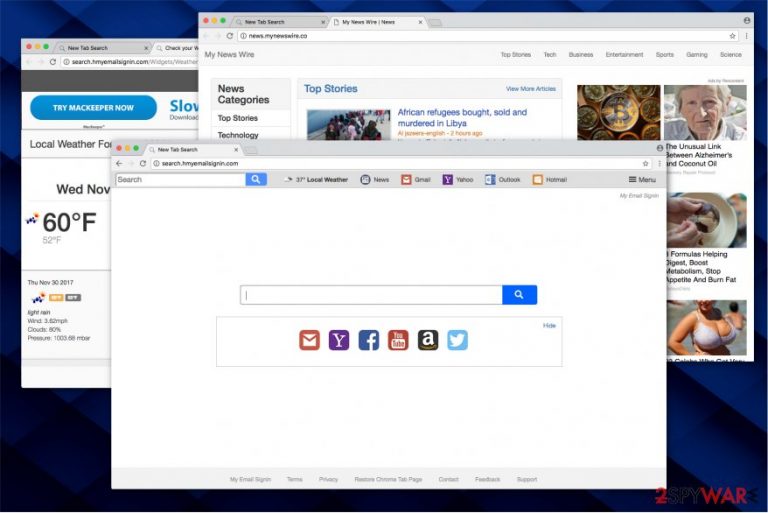Focus the toolbar Search input field
The image size is (768, 513).
[181, 179]
